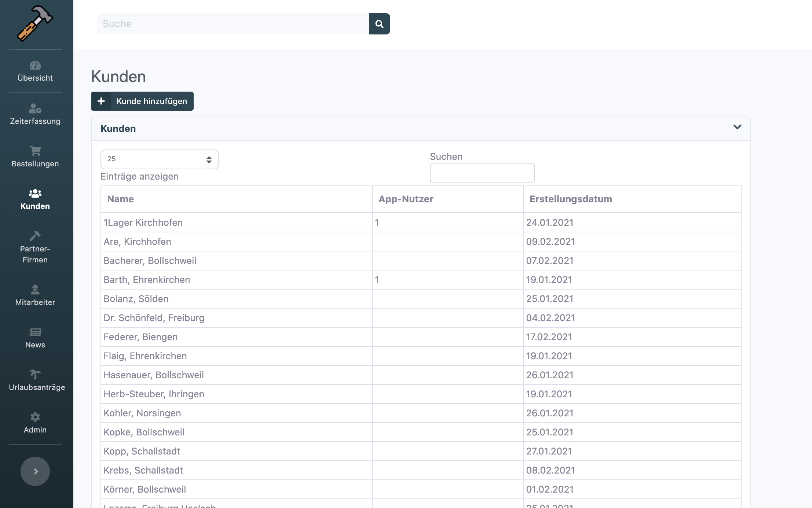Open Urlaubsanträge via the palm tree icon

(x=35, y=375)
